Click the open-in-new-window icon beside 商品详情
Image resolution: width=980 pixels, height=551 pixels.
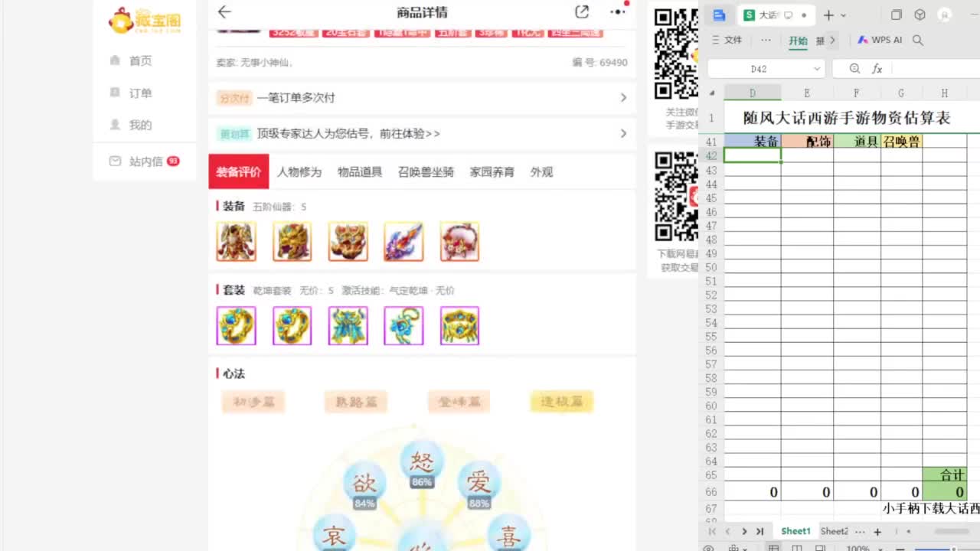581,12
